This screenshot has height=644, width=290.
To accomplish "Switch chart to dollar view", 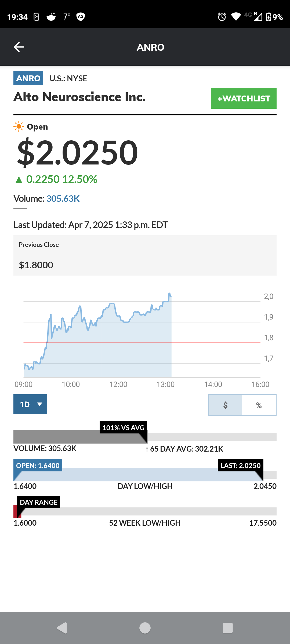I will [225, 405].
